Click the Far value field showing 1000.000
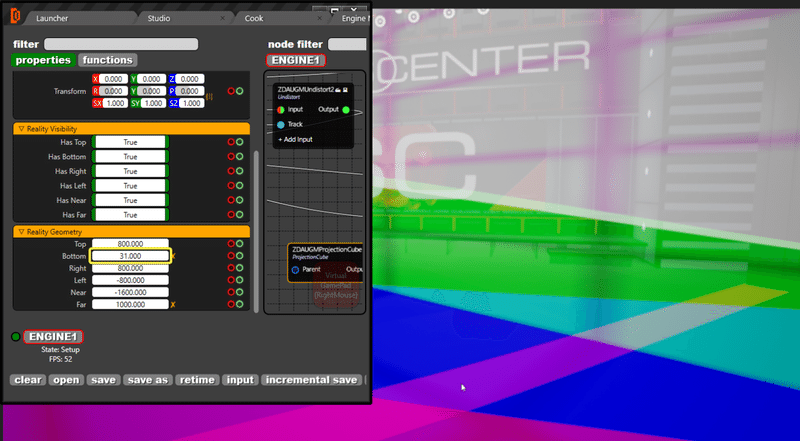800x441 pixels. tap(130, 304)
